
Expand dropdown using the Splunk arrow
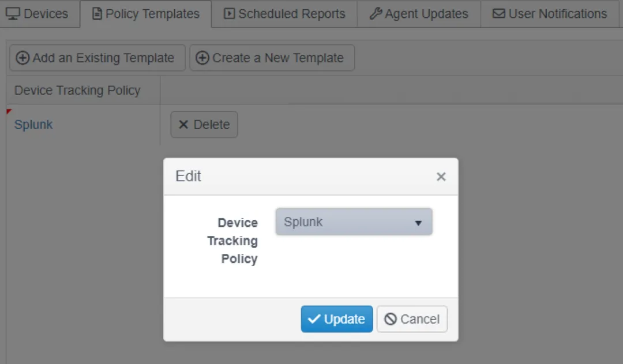coord(418,223)
